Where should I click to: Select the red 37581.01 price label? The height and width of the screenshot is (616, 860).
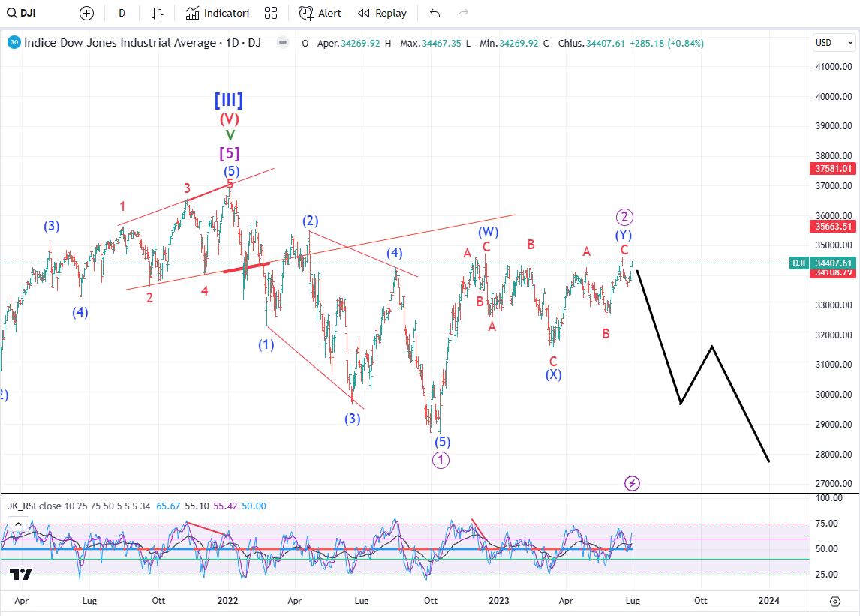(833, 168)
